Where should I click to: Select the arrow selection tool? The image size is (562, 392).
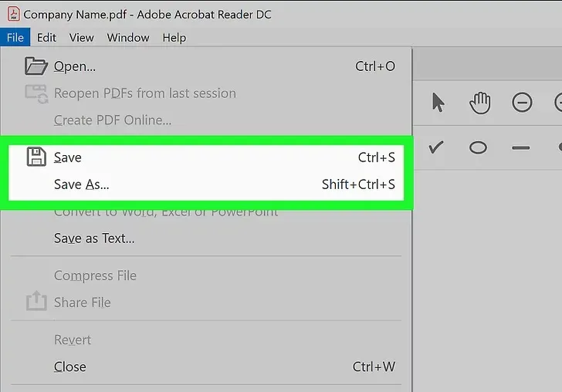(438, 103)
